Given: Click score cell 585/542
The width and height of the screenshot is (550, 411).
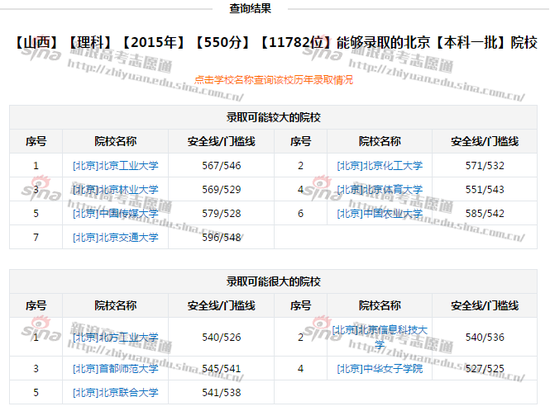Looking at the screenshot, I should tap(485, 214).
